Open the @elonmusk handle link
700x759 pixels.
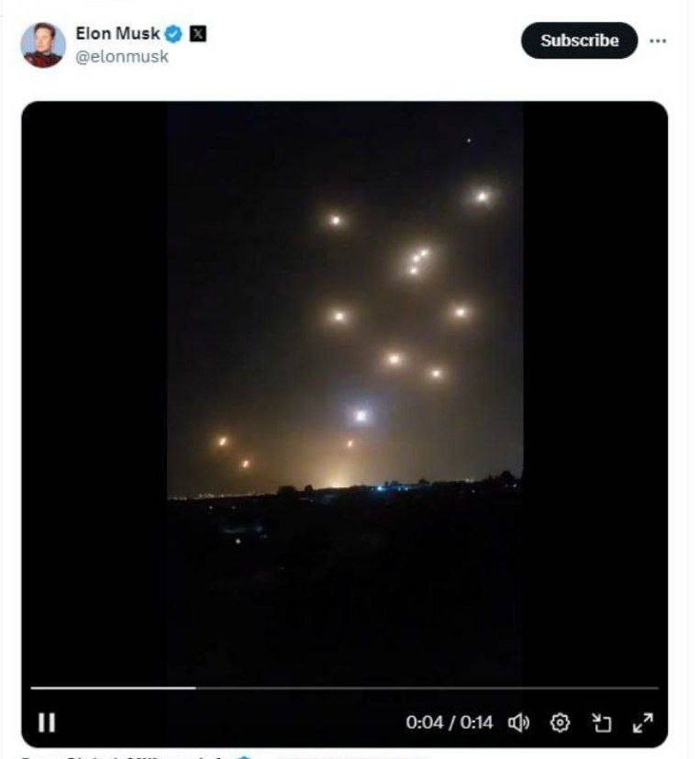[122, 56]
